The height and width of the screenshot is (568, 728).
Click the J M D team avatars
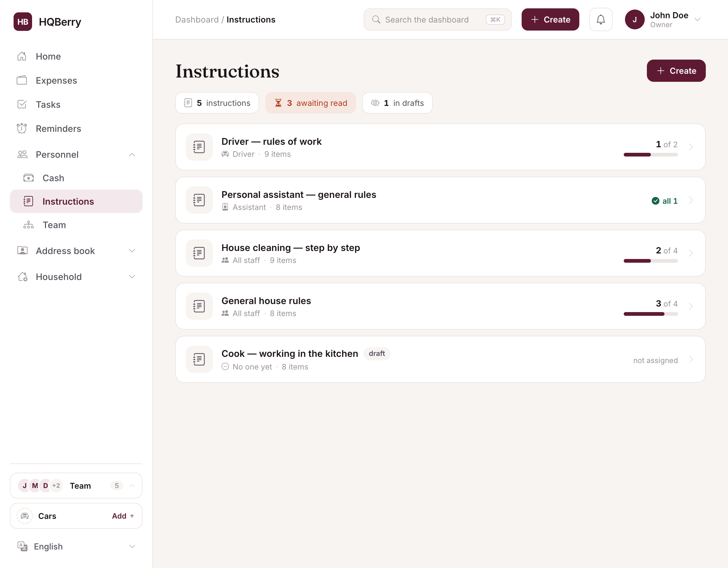point(40,486)
